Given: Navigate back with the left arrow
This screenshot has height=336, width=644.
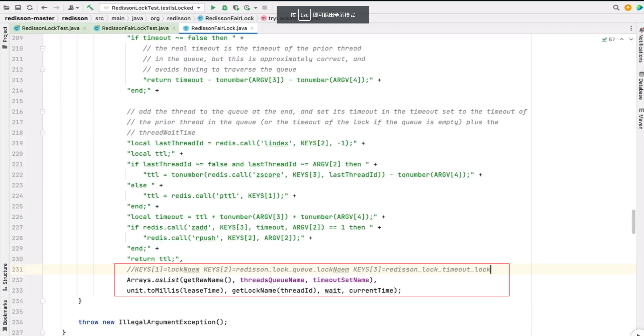Looking at the screenshot, I should point(44,7).
